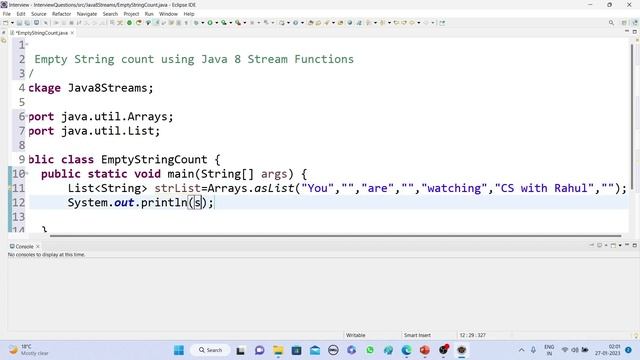
Task: Click the Display Selected Console icon
Action: coord(599,245)
